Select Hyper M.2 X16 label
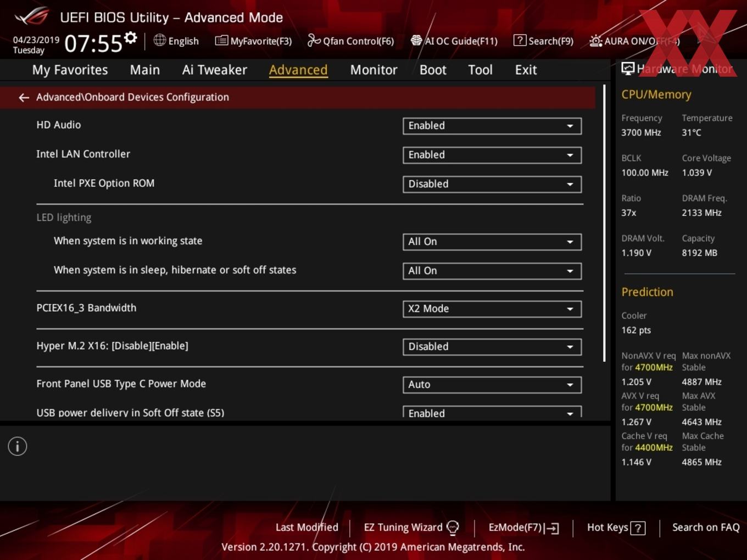This screenshot has height=560, width=747. (112, 345)
